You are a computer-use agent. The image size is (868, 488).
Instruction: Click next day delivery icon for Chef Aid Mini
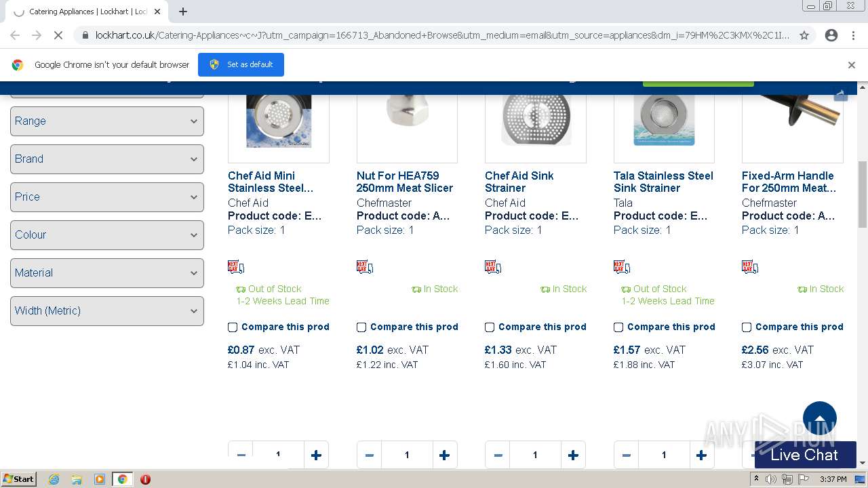click(236, 267)
